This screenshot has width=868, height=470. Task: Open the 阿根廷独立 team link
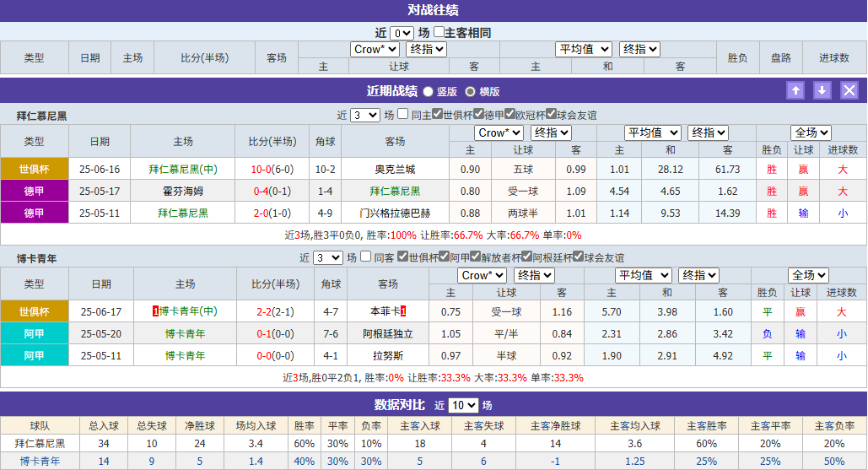(x=388, y=334)
